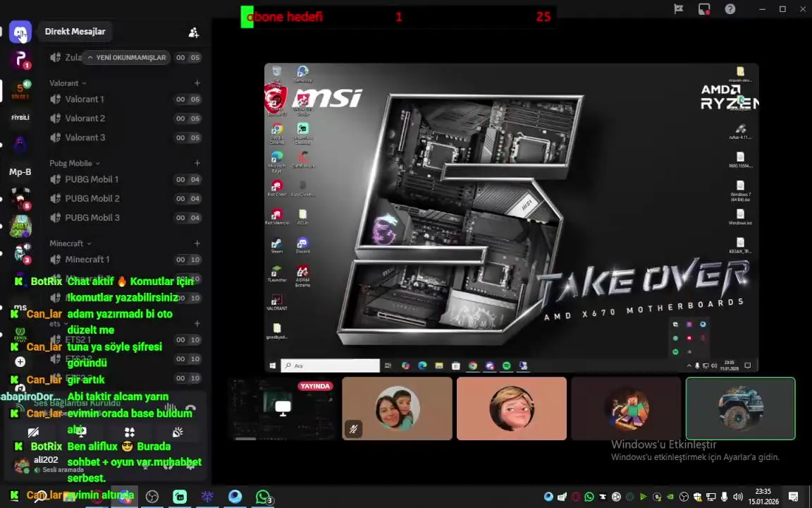Viewport: 812px width, 508px height.
Task: Open Direkt Mesajlar home icon
Action: 20,32
